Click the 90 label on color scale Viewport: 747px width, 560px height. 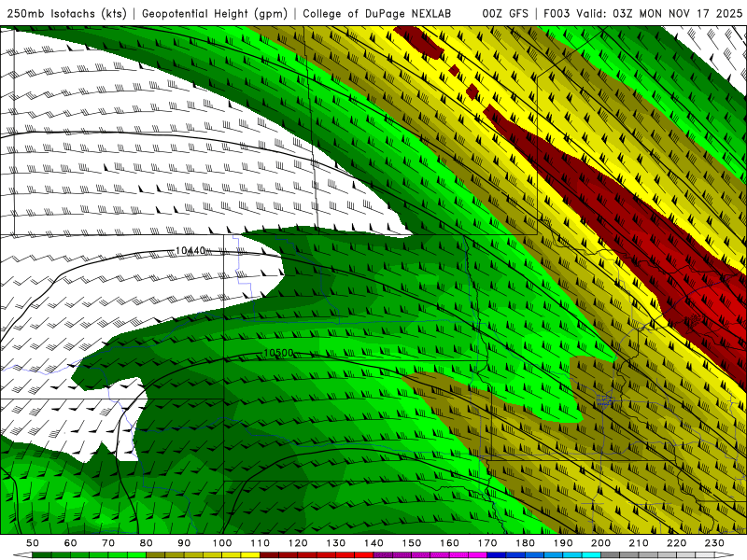pos(184,543)
